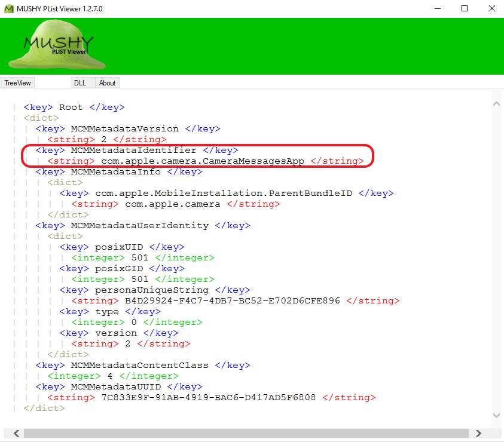This screenshot has width=504, height=442.
Task: Click the horizontal scrollbar thumb
Action: (x=246, y=433)
